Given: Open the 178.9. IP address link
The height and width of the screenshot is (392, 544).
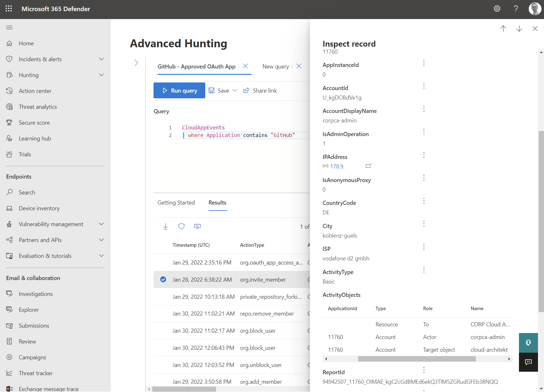Looking at the screenshot, I should 337,167.
